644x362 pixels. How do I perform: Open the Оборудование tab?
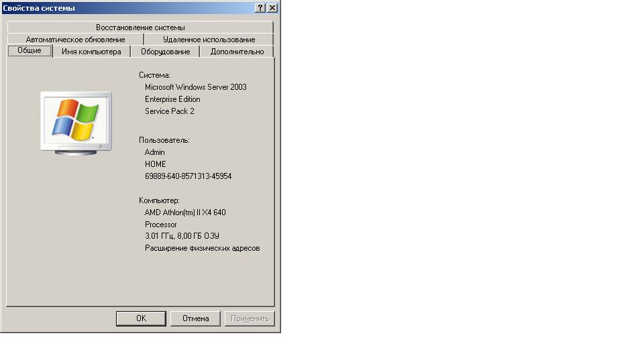pos(165,52)
